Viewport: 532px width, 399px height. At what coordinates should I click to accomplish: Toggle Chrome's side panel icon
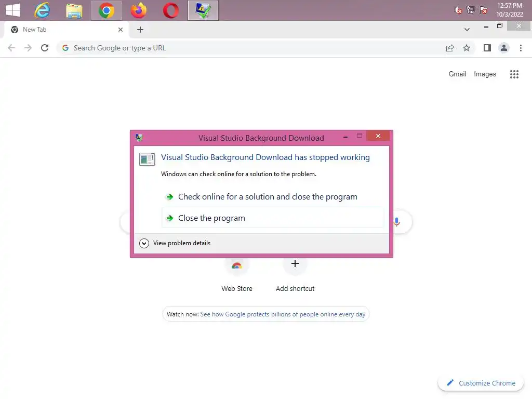tap(487, 48)
